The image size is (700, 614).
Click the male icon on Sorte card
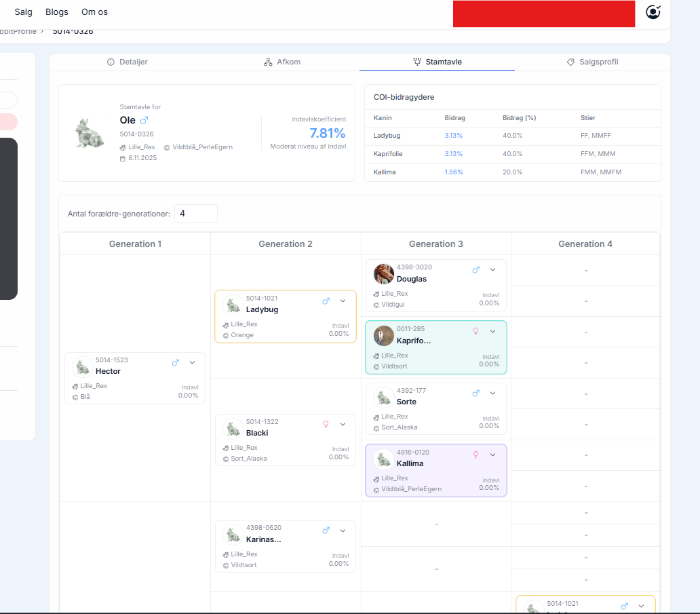pyautogui.click(x=476, y=393)
